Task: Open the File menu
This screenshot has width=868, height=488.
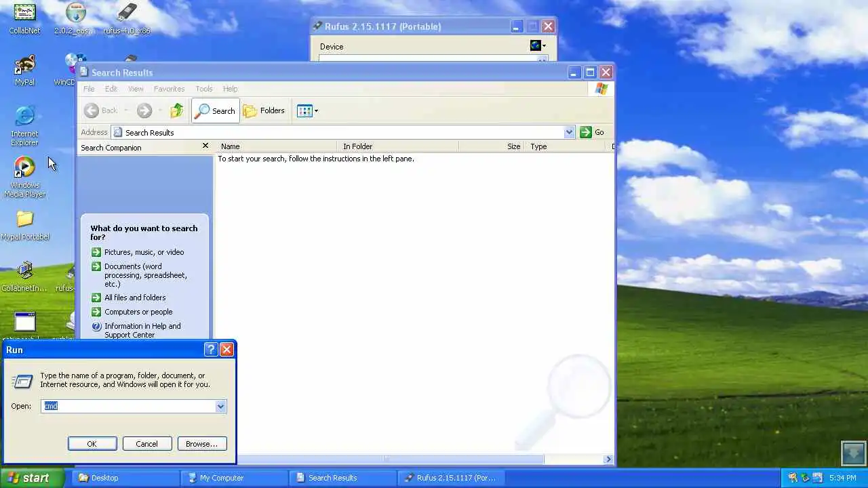Action: (x=89, y=89)
